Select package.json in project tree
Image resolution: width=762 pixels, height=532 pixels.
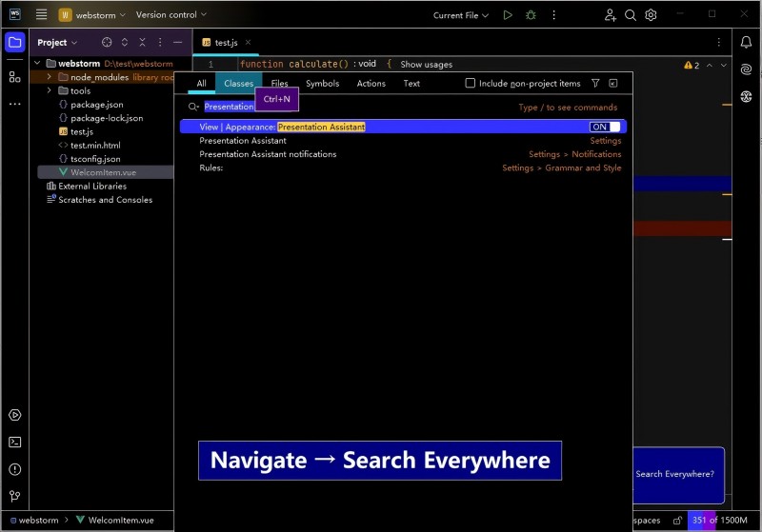tap(97, 105)
